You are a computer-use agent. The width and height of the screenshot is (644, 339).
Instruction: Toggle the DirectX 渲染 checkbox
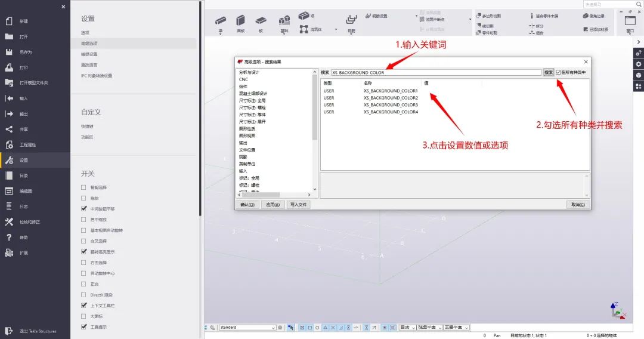click(x=83, y=295)
